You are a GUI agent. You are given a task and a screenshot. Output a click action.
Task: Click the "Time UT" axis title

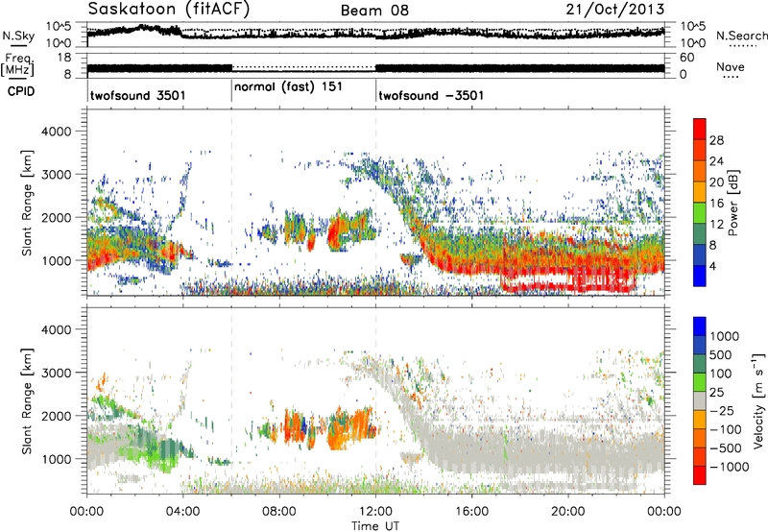click(x=375, y=525)
